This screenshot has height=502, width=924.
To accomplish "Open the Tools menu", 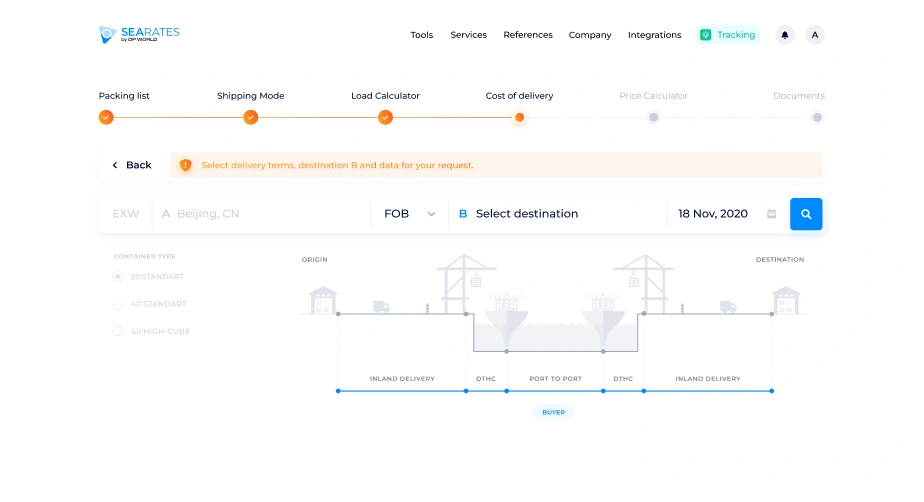I will [421, 35].
